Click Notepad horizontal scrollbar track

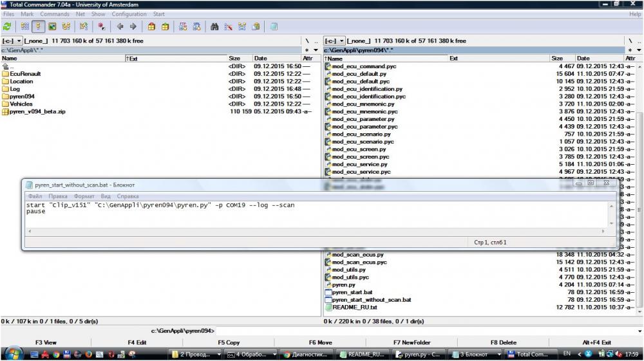point(316,232)
